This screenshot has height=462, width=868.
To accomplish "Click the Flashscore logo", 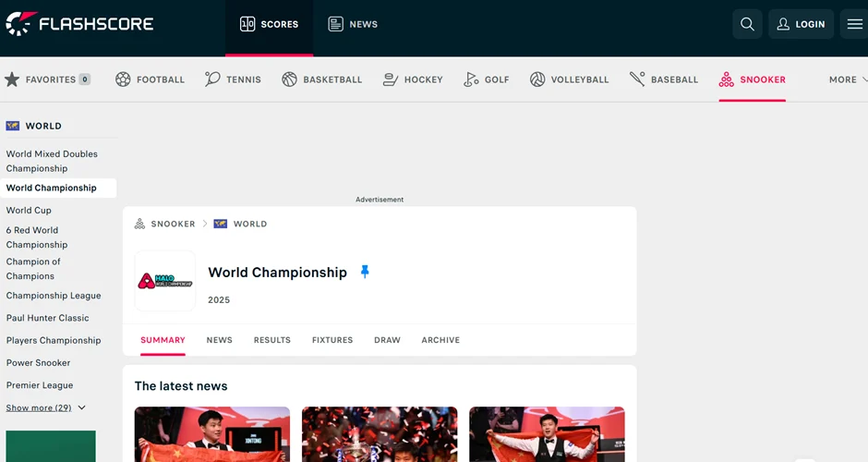I will click(x=79, y=24).
